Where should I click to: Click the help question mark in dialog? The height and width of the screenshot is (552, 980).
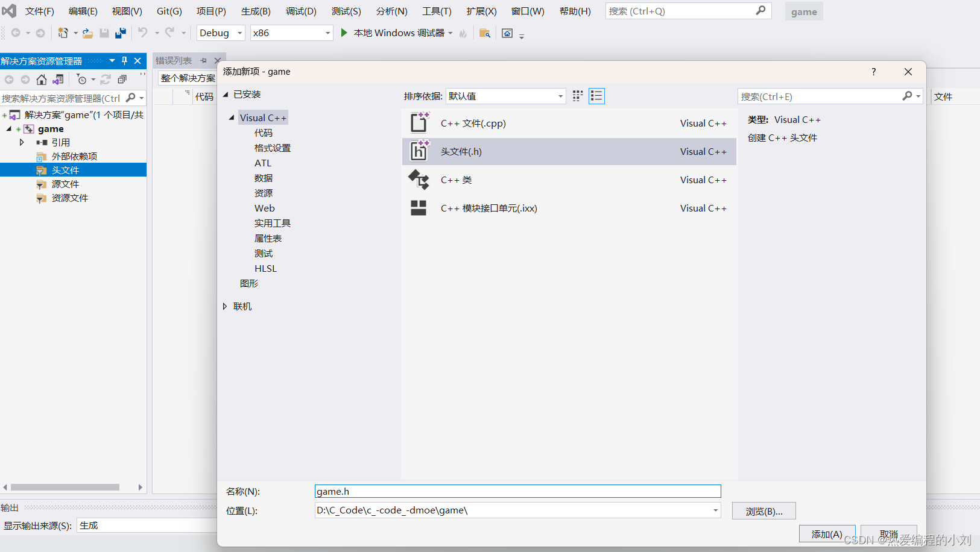coord(873,72)
